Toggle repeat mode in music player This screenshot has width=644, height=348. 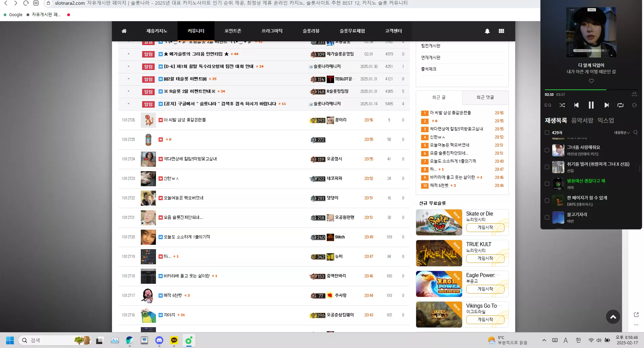[620, 105]
